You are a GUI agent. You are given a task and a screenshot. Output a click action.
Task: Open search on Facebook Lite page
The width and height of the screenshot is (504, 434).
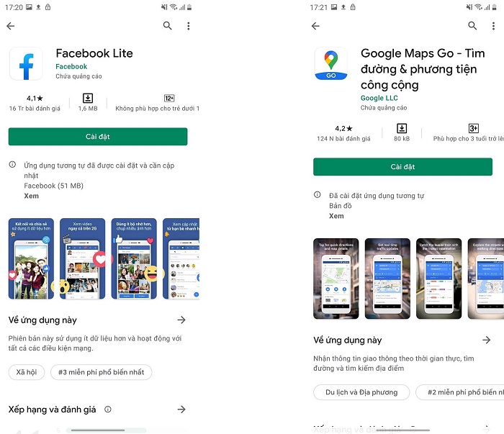pos(167,26)
